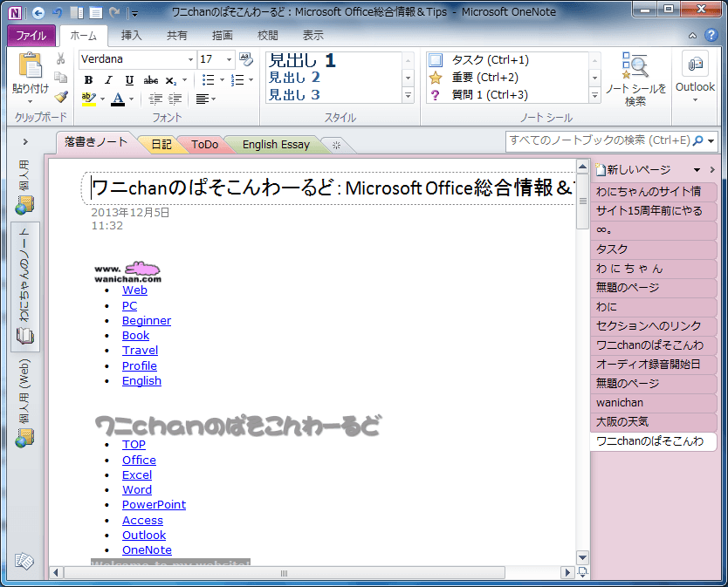Viewport: 728px width, 587px height.
Task: Select わにちゃんのノート notebook
Action: point(25,287)
